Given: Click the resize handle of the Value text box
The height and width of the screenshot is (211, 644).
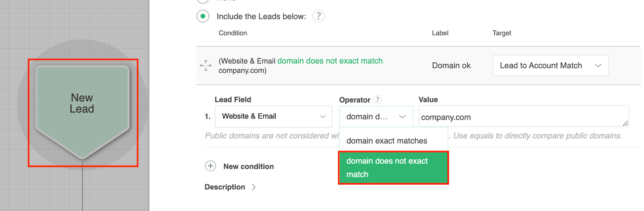Looking at the screenshot, I should (625, 123).
